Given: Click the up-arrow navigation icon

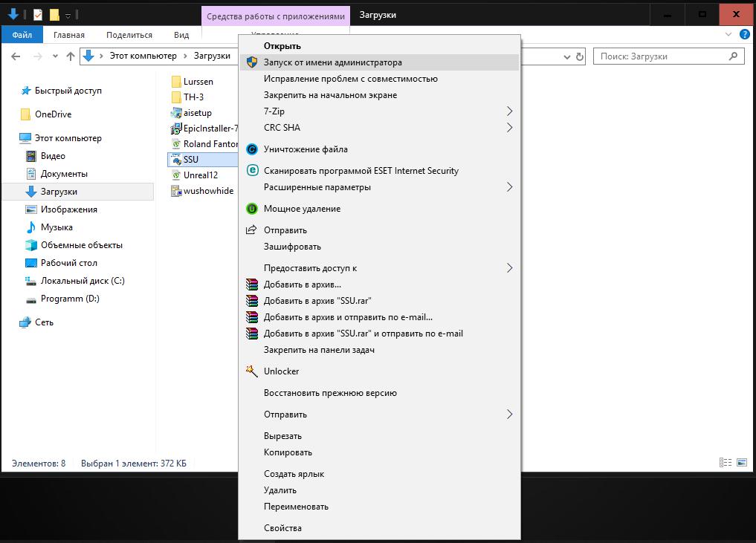Looking at the screenshot, I should tap(71, 56).
